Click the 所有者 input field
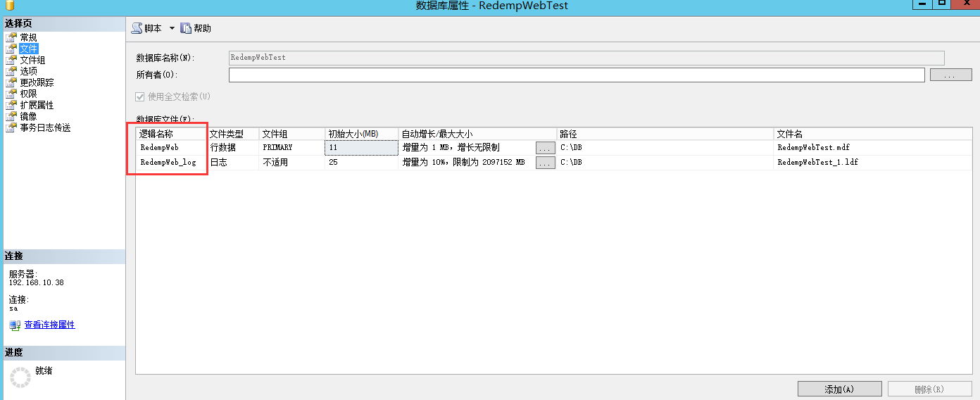The height and width of the screenshot is (400, 980). [x=576, y=75]
